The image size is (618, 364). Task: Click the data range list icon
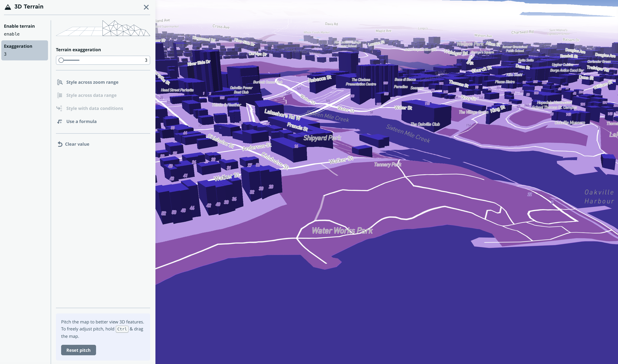pos(60,95)
